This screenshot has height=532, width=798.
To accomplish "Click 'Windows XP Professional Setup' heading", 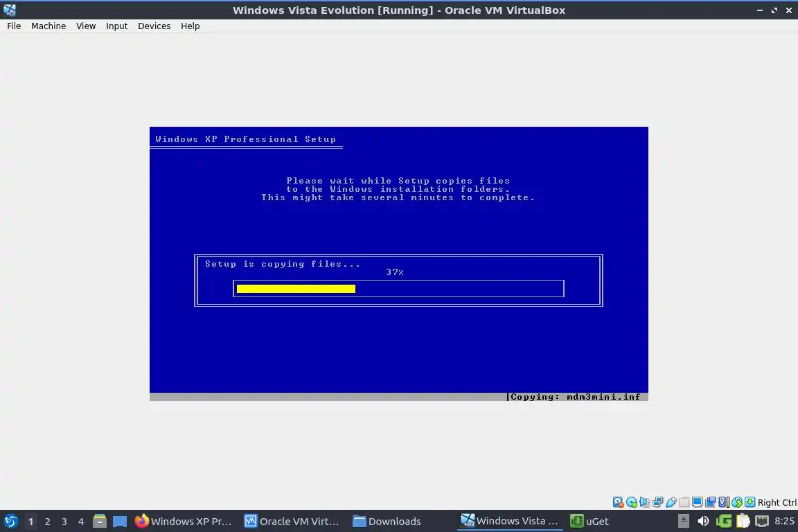I will [x=246, y=139].
